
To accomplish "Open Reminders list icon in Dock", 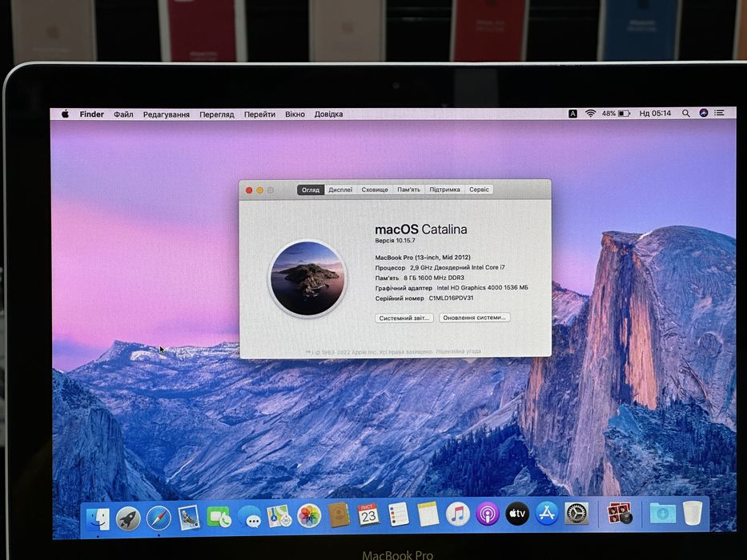I will pos(398,514).
